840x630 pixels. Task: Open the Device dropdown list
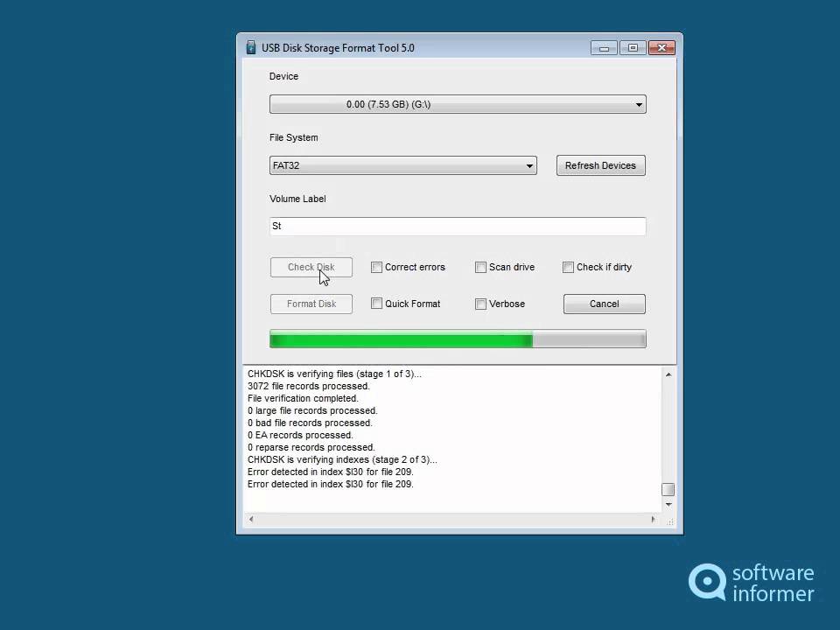pyautogui.click(x=458, y=104)
